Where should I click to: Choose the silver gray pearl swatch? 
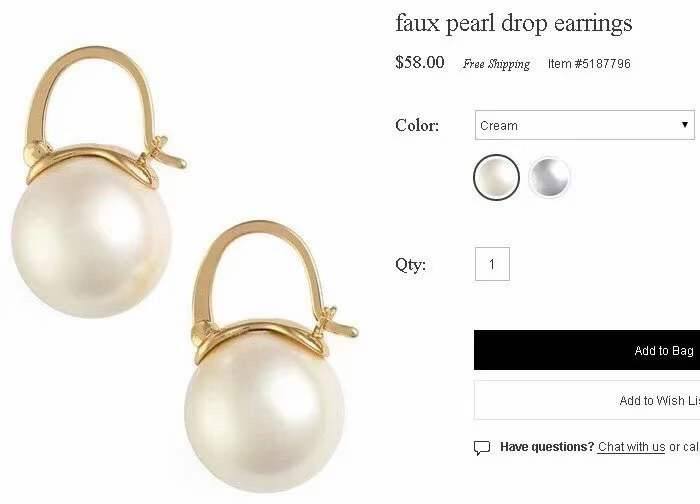549,177
